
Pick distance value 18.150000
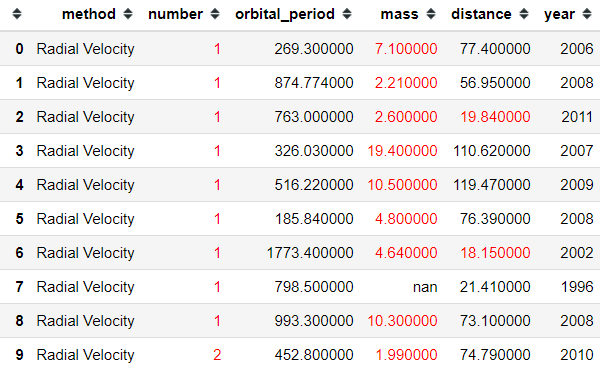coord(495,252)
